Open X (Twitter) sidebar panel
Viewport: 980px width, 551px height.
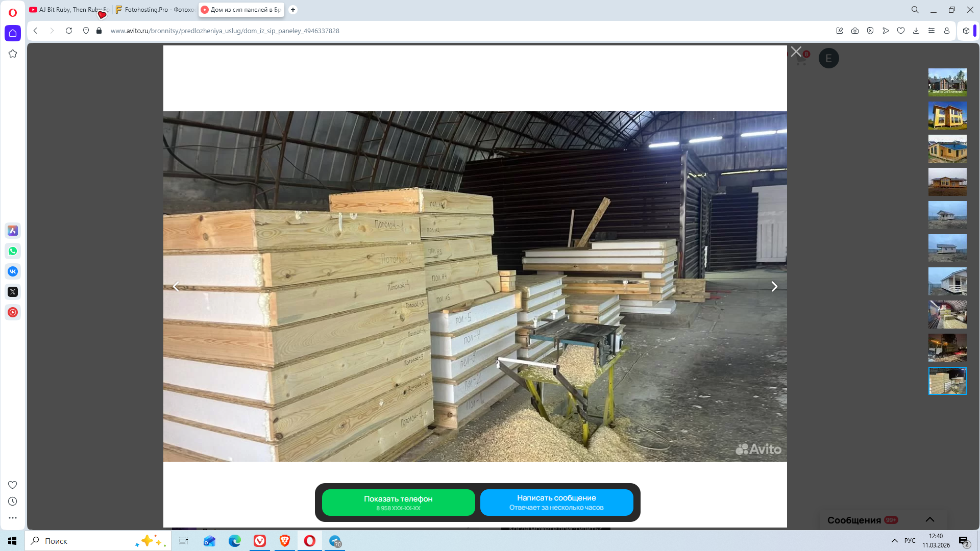click(13, 292)
